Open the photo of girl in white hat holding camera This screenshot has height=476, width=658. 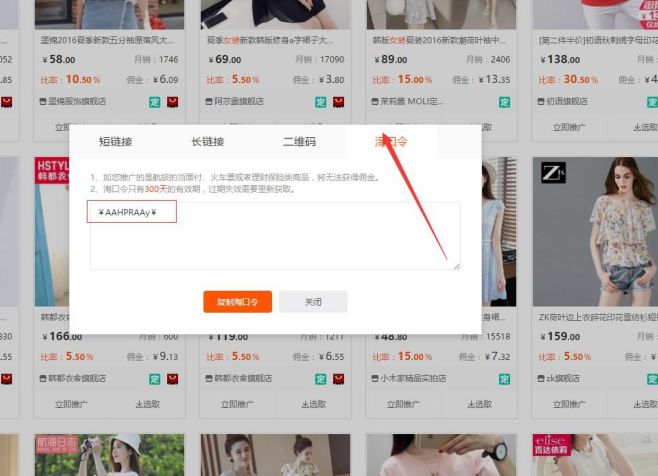point(109,455)
